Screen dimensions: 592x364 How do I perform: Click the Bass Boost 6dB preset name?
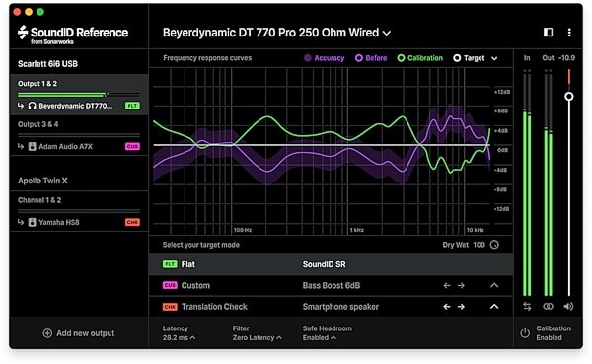[332, 286]
